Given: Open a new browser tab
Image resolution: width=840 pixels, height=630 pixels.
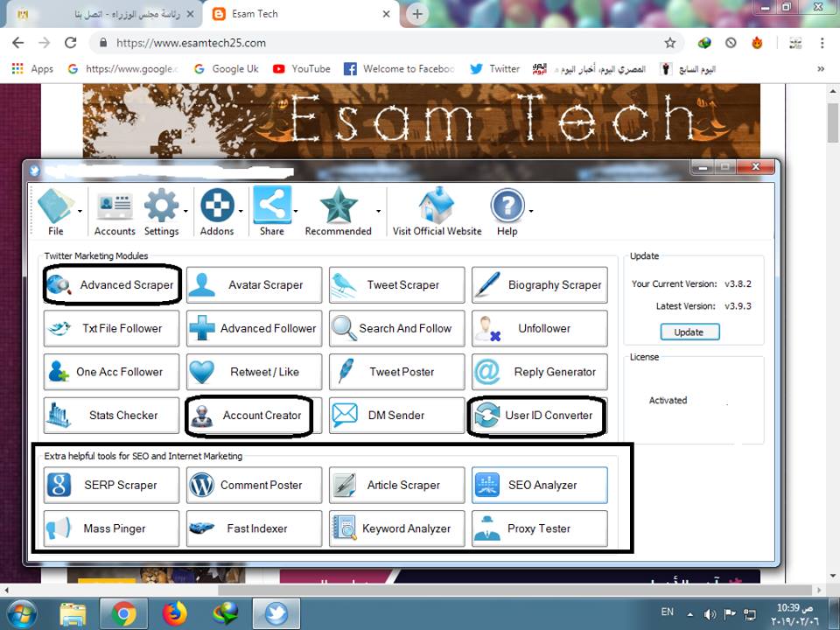Looking at the screenshot, I should tap(417, 15).
